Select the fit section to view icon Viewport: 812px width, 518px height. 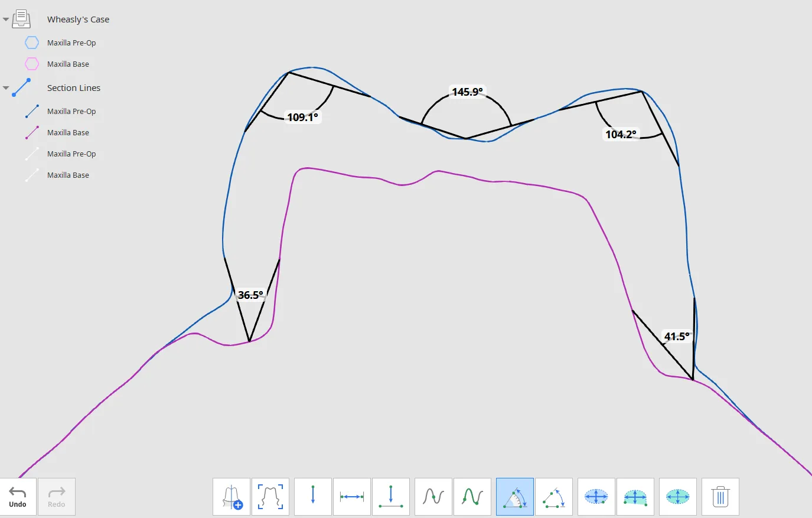[270, 497]
